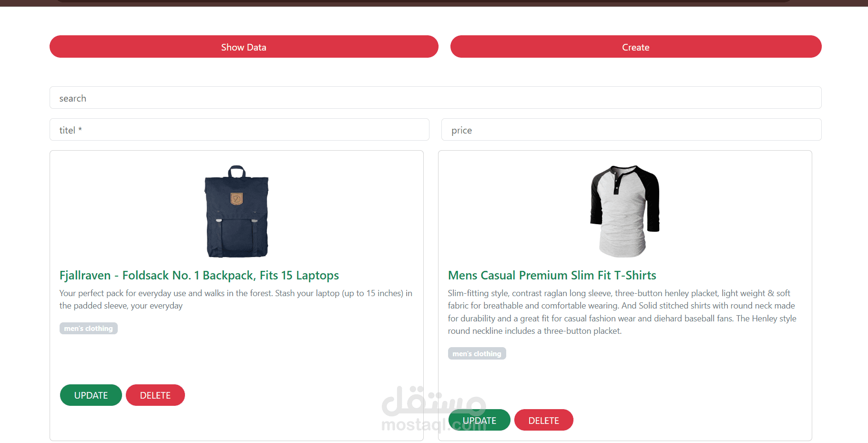Delete the Mens Casual T-Shirt product
This screenshot has height=443, width=868.
pyautogui.click(x=544, y=420)
